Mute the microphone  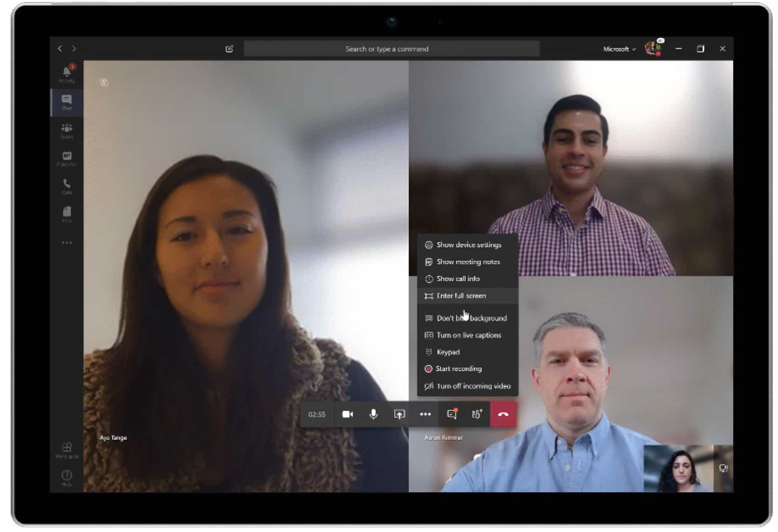coord(373,414)
